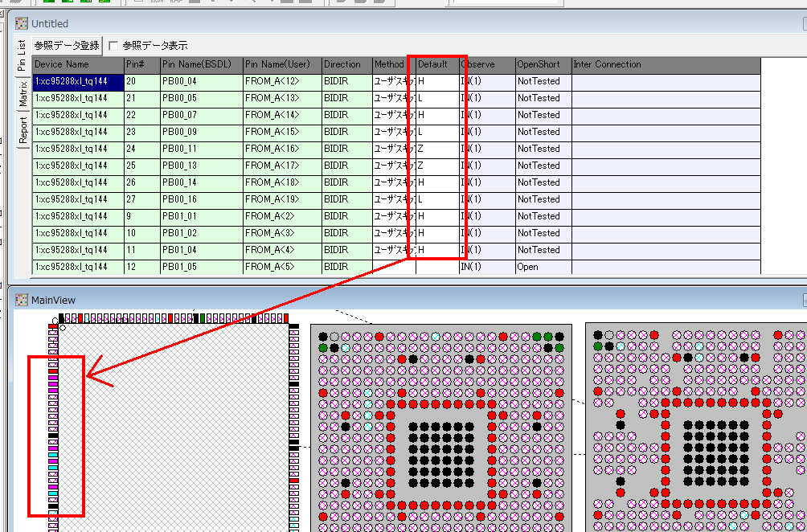Switch to the Report tab
This screenshot has width=807, height=532.
click(x=23, y=129)
